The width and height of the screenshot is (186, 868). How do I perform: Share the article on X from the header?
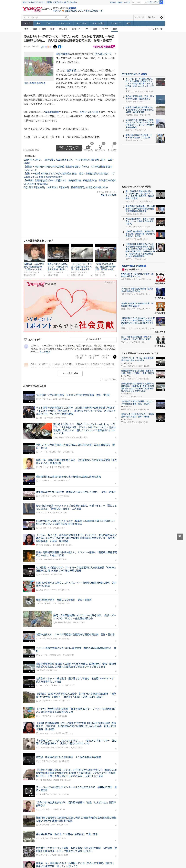(55, 47)
